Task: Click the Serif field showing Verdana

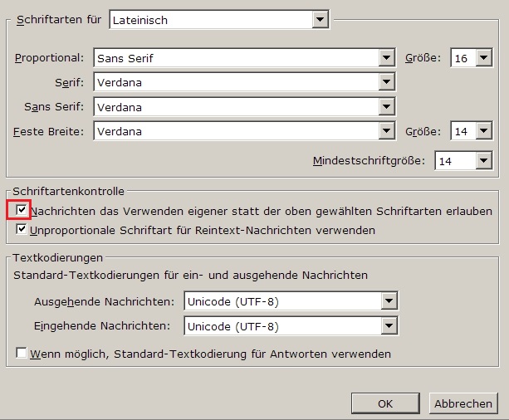Action: click(x=235, y=82)
